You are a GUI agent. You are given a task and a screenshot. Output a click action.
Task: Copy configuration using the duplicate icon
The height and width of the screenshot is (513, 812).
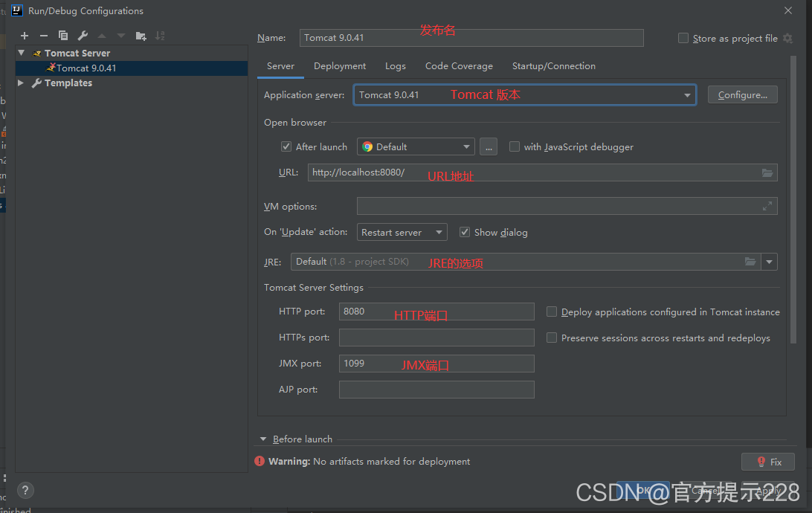click(x=63, y=36)
